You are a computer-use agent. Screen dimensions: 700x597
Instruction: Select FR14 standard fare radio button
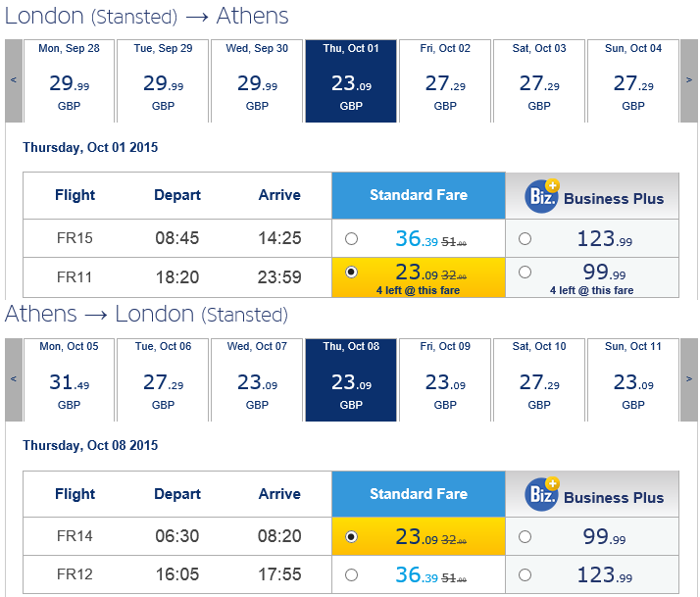(x=351, y=537)
